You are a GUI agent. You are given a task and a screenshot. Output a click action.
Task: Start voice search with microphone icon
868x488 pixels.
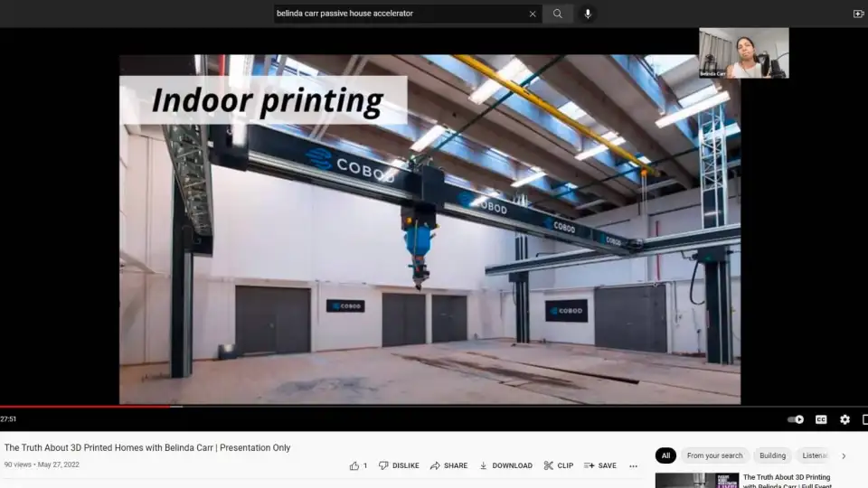[x=588, y=14]
